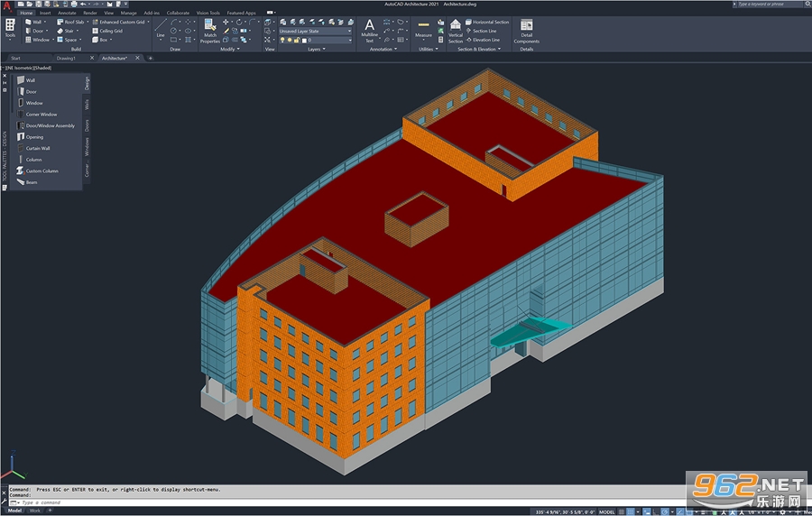
Task: Expand the Layers panel
Action: (317, 50)
